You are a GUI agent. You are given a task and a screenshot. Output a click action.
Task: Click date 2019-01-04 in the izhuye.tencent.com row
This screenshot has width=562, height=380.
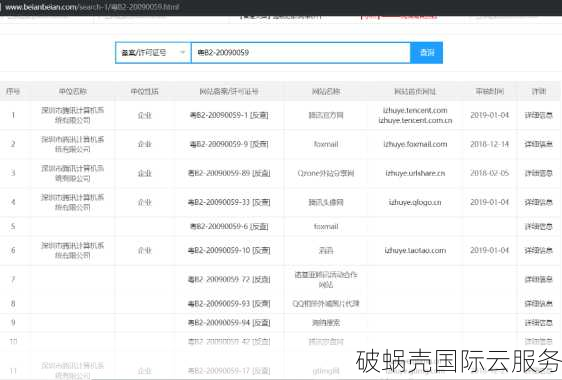[x=489, y=115]
